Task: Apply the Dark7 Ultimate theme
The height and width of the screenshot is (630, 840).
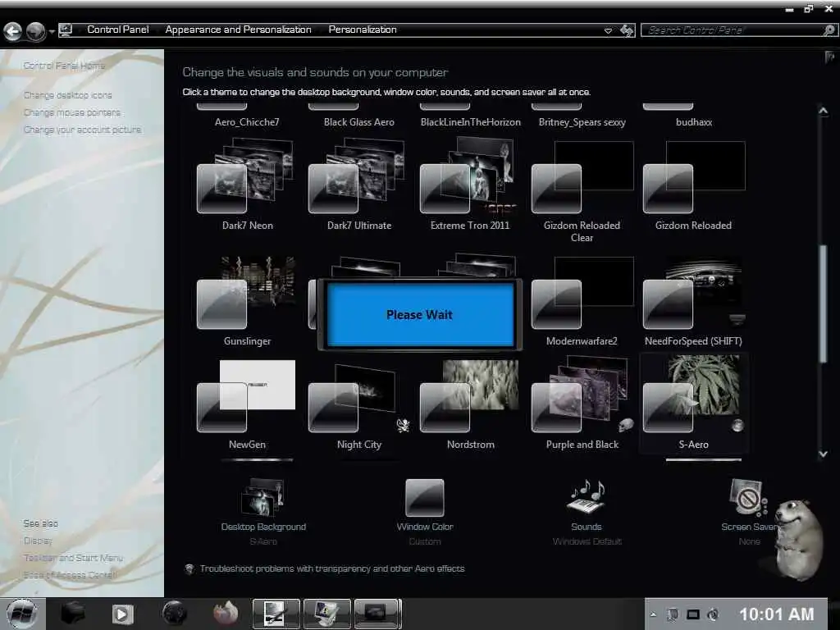Action: pyautogui.click(x=358, y=184)
